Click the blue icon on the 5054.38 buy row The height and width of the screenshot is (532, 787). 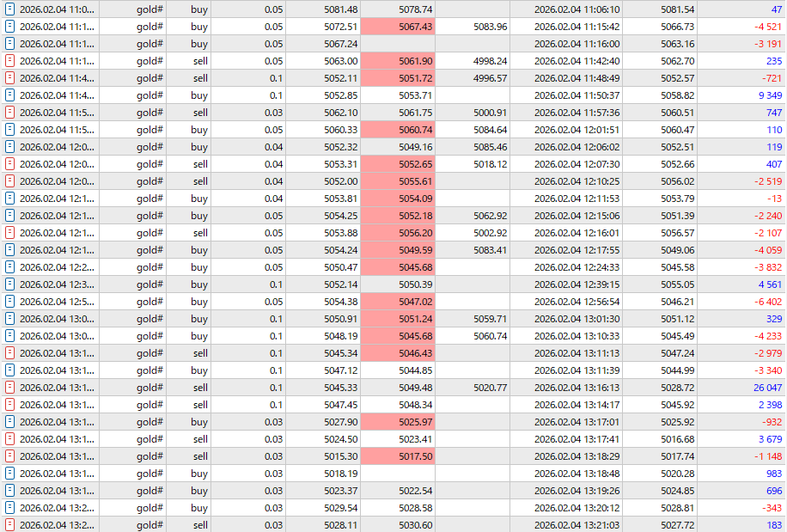tap(9, 302)
